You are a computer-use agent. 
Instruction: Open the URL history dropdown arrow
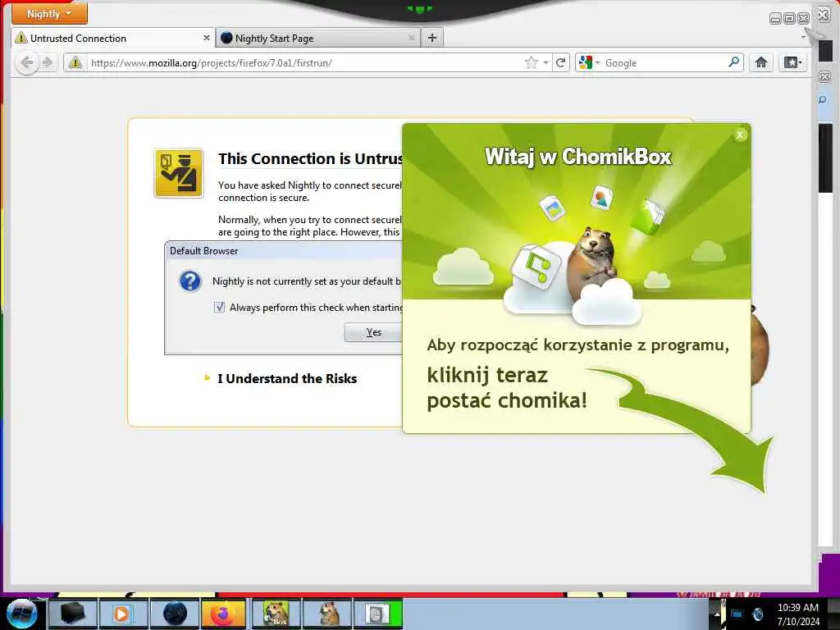point(546,62)
